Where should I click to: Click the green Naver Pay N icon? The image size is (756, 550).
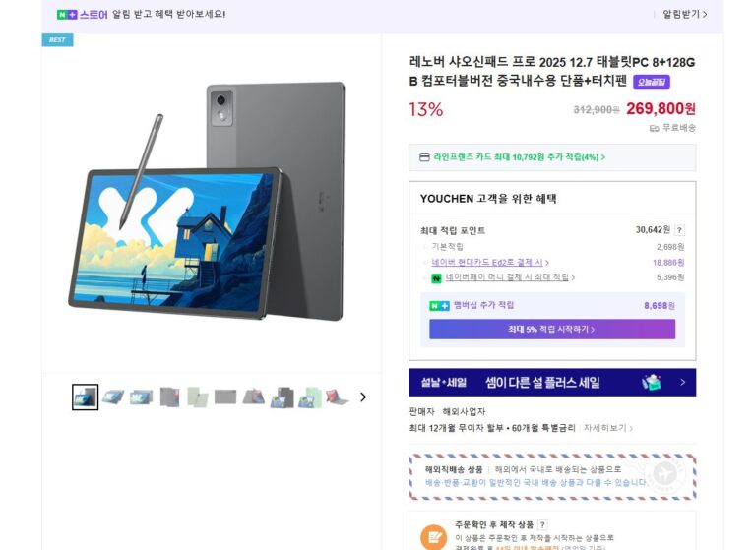(436, 278)
